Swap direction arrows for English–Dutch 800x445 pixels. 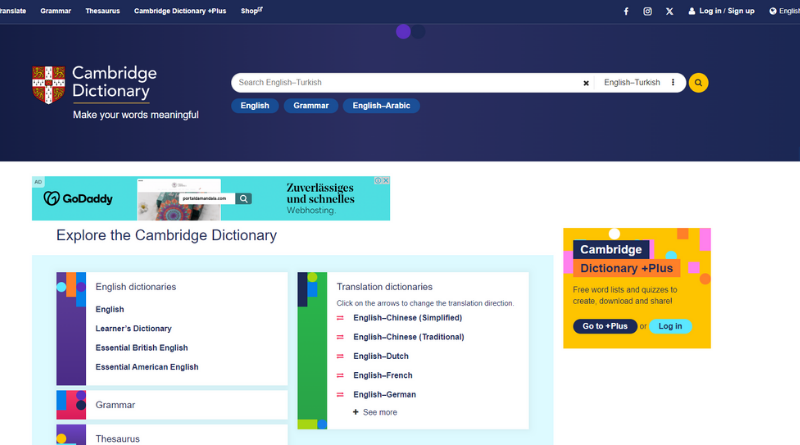click(x=340, y=356)
